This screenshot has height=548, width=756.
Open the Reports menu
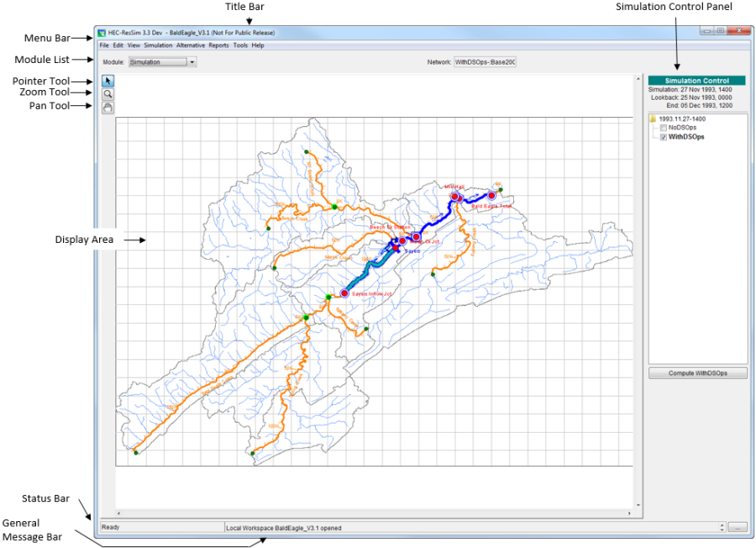[x=218, y=45]
